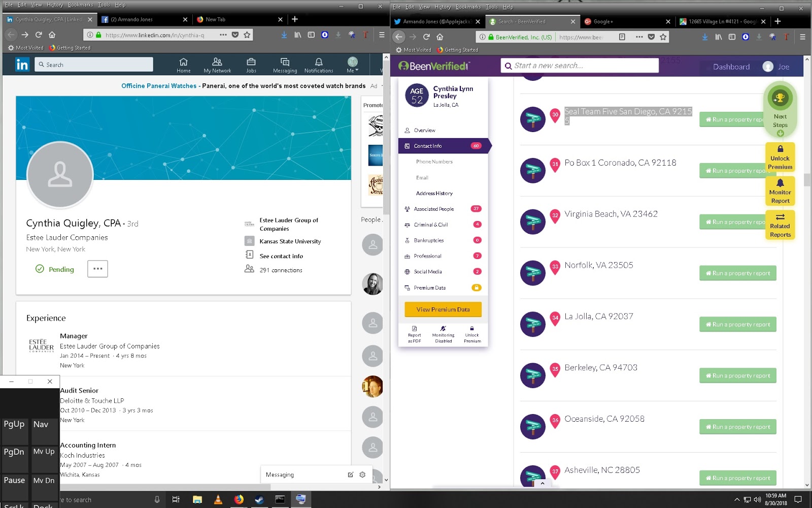Open Officine Panerai Watches ad link
The image size is (812, 508).
(159, 86)
